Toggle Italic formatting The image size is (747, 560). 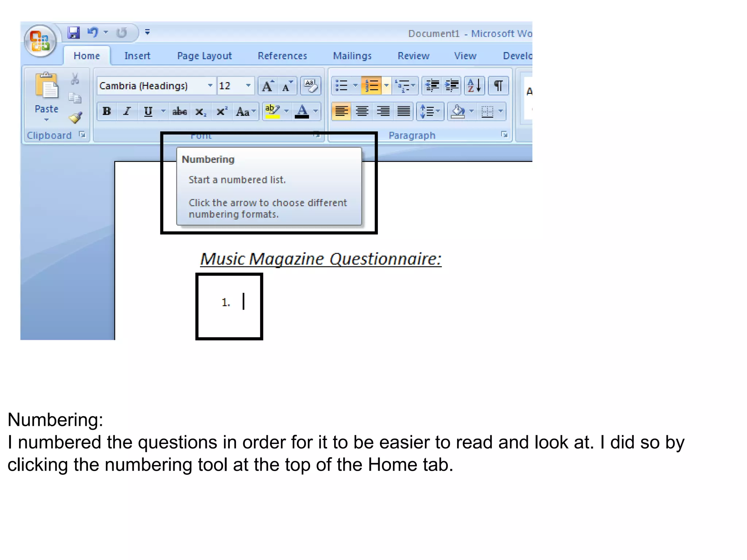coord(127,111)
